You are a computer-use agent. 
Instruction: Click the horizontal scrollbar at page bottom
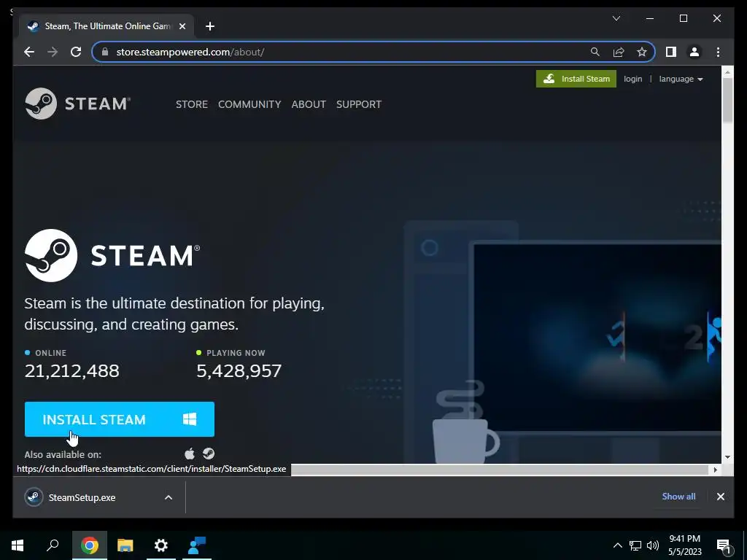click(x=500, y=470)
